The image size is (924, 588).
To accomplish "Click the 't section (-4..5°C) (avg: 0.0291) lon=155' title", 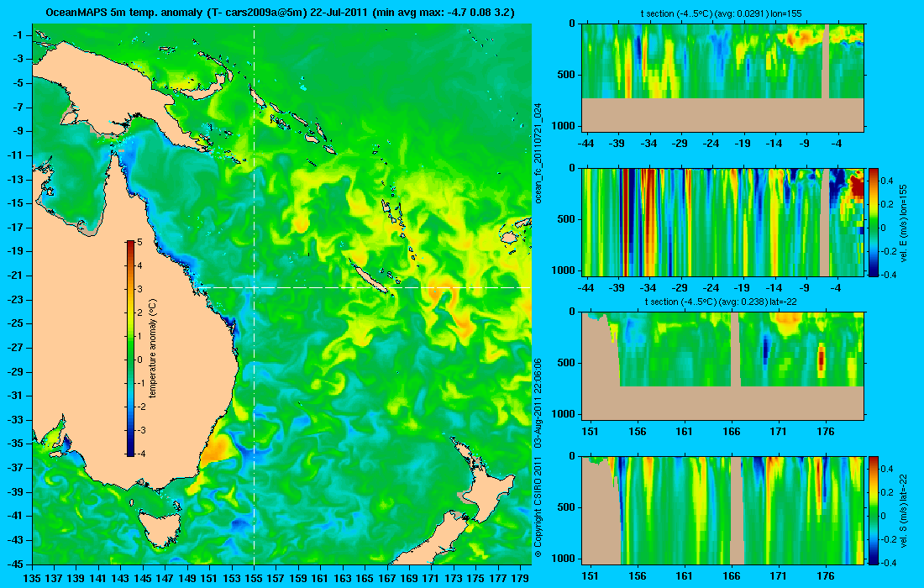I will click(722, 13).
